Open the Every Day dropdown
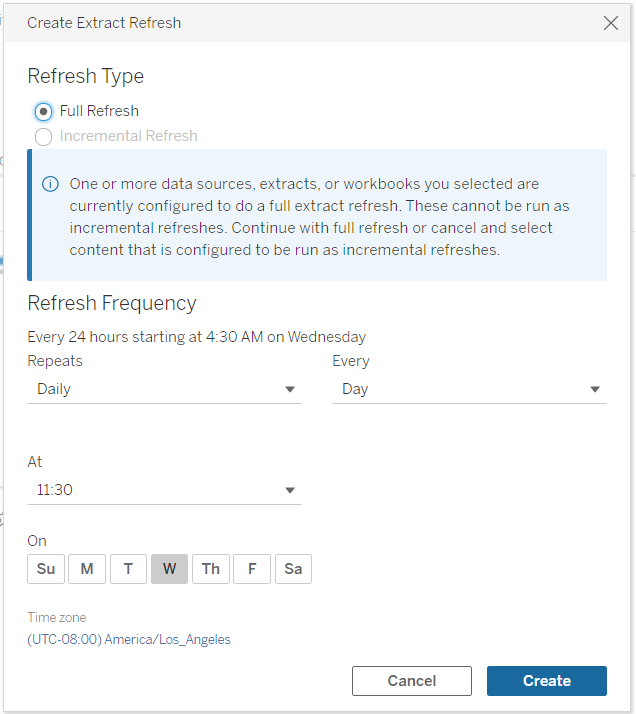Screen dimensions: 636x714 (469, 389)
